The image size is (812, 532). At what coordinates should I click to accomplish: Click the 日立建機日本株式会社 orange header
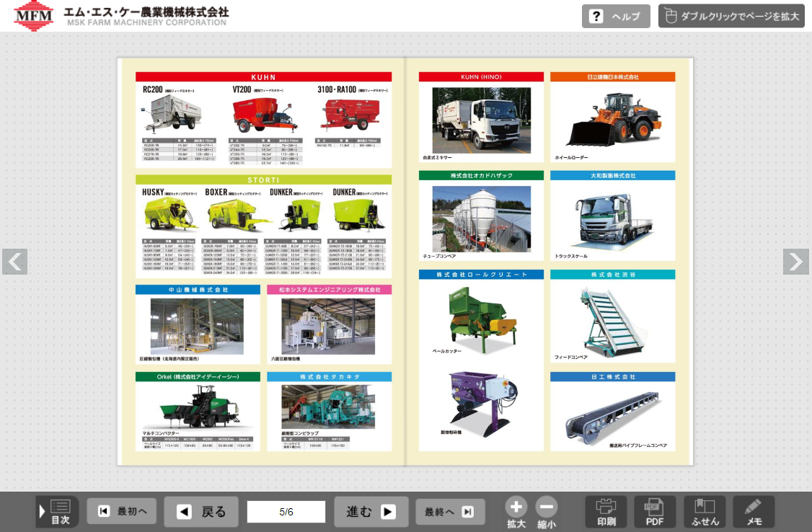click(x=613, y=76)
